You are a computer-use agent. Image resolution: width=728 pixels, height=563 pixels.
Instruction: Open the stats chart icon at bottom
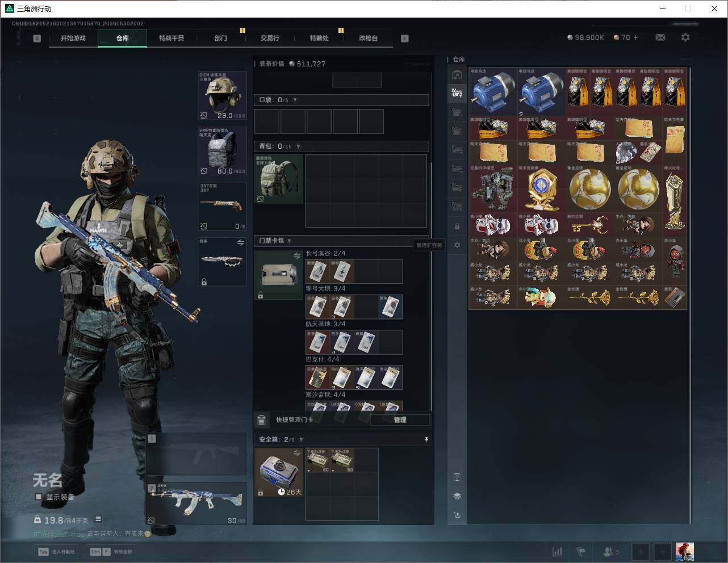(x=558, y=551)
